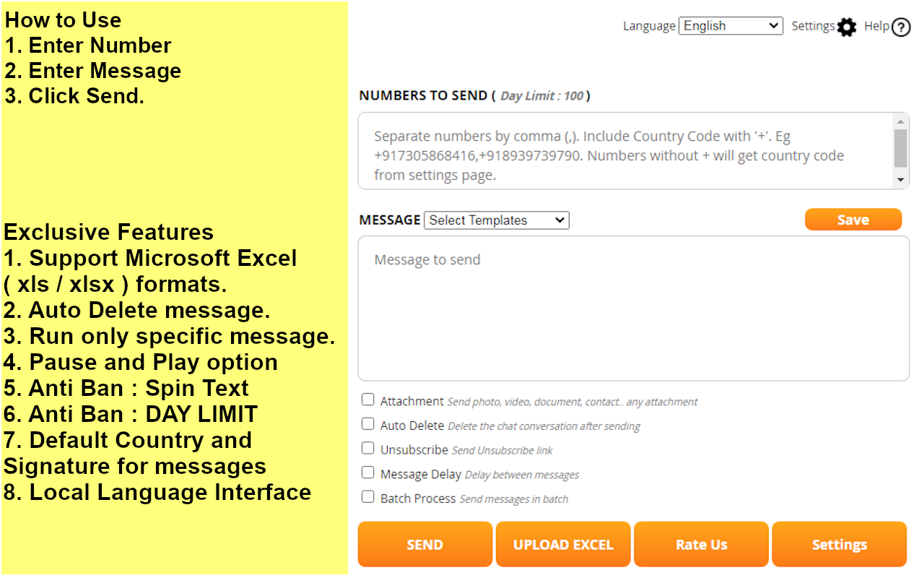Click the Help text link
Screen dimensions: 924x578
pos(876,26)
